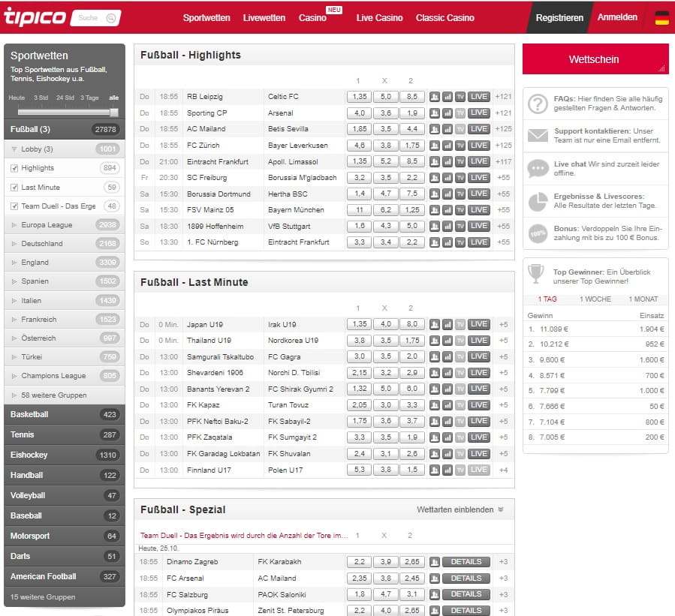Image resolution: width=675 pixels, height=616 pixels.
Task: Open the Livewetten menu
Action: click(x=264, y=18)
